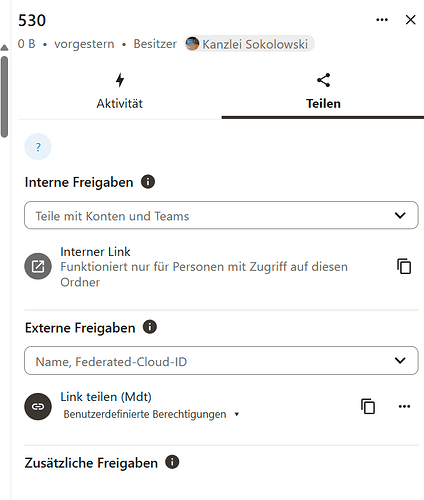The width and height of the screenshot is (424, 500).
Task: Copy the public share link (Mdt)
Action: pos(368,406)
